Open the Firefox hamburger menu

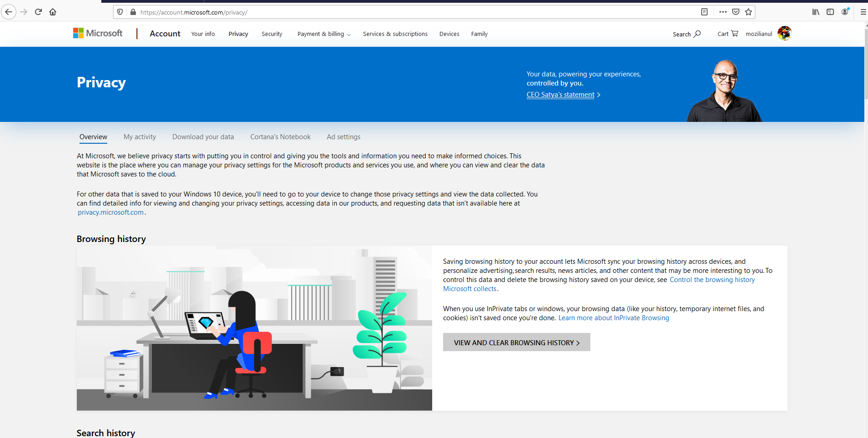pyautogui.click(x=862, y=12)
